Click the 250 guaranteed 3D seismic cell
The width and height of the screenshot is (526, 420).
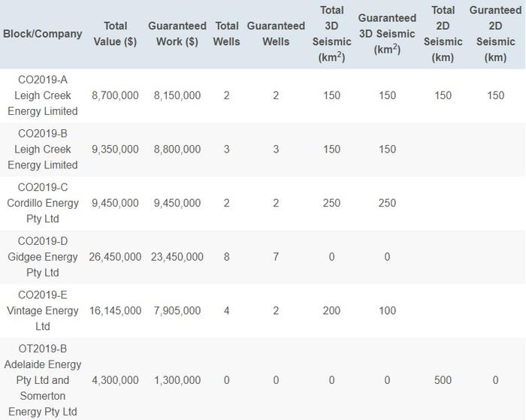[387, 204]
